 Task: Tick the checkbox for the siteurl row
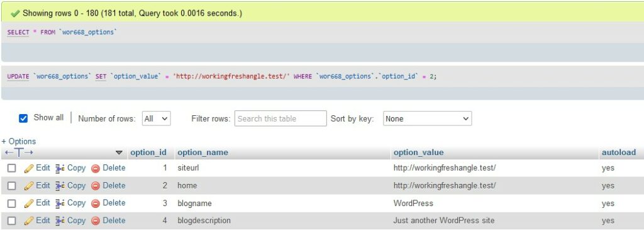pos(12,168)
